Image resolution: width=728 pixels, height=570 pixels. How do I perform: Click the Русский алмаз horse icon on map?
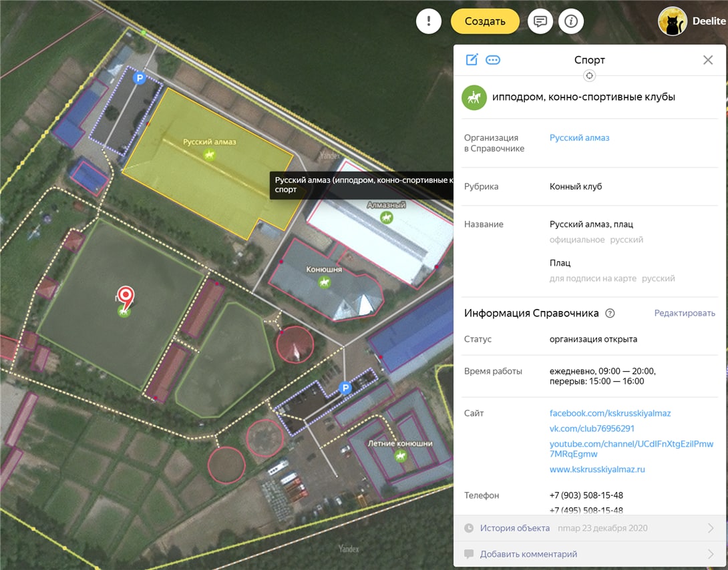click(x=210, y=154)
